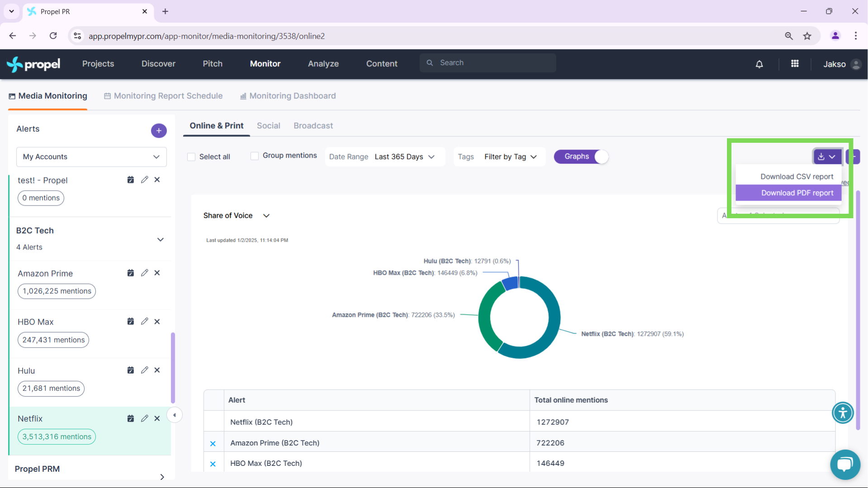This screenshot has height=488, width=868.
Task: Click the browser address bar
Action: (425, 36)
